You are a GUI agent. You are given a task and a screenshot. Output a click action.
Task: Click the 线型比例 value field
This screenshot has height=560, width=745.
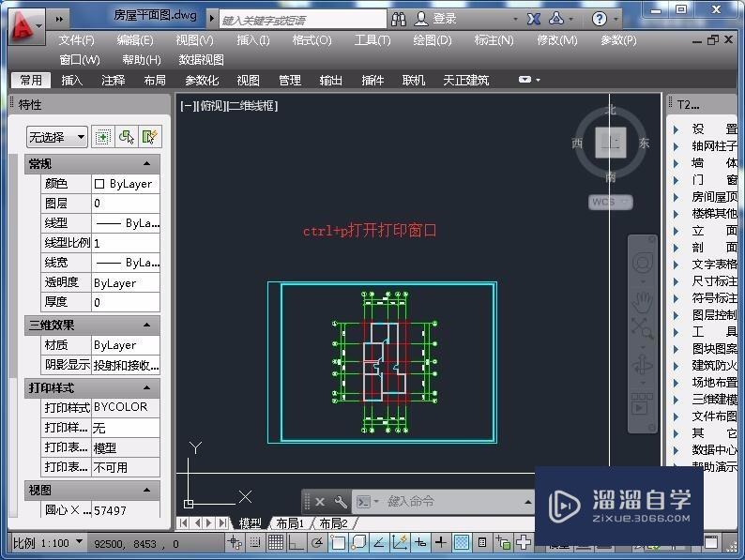pyautogui.click(x=126, y=243)
